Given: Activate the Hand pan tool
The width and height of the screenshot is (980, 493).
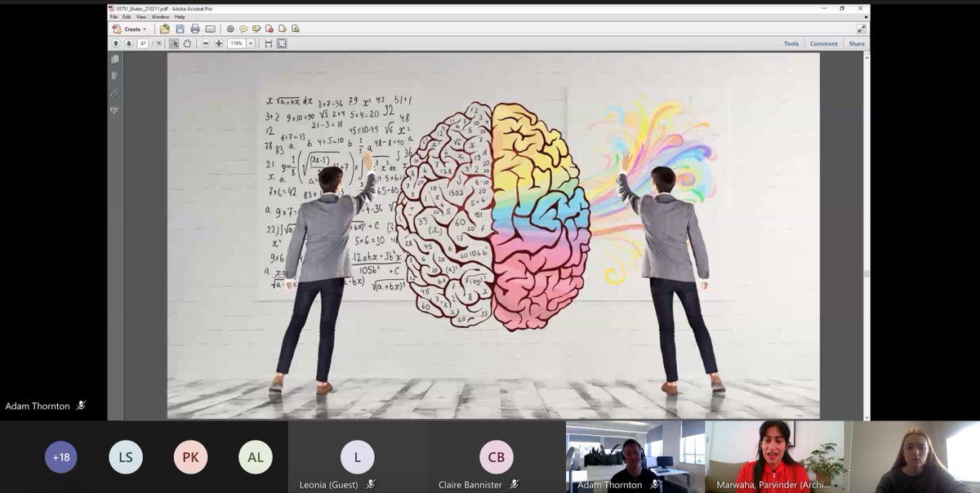Looking at the screenshot, I should coord(187,43).
